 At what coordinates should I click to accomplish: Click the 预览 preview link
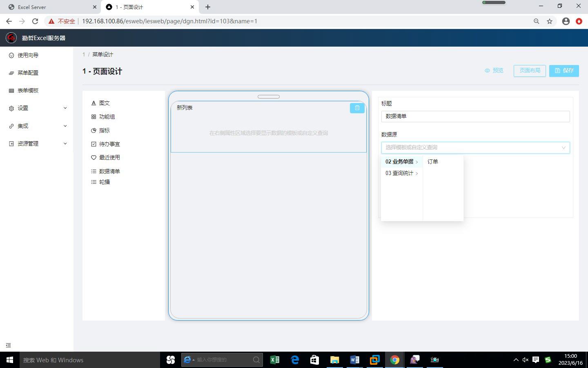(x=494, y=71)
